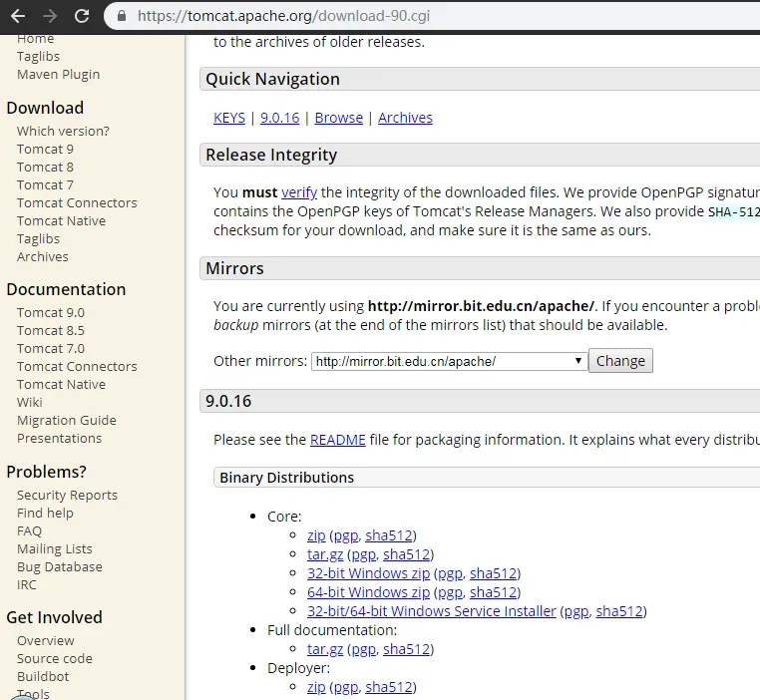
Task: Open the README file link
Action: (x=337, y=440)
